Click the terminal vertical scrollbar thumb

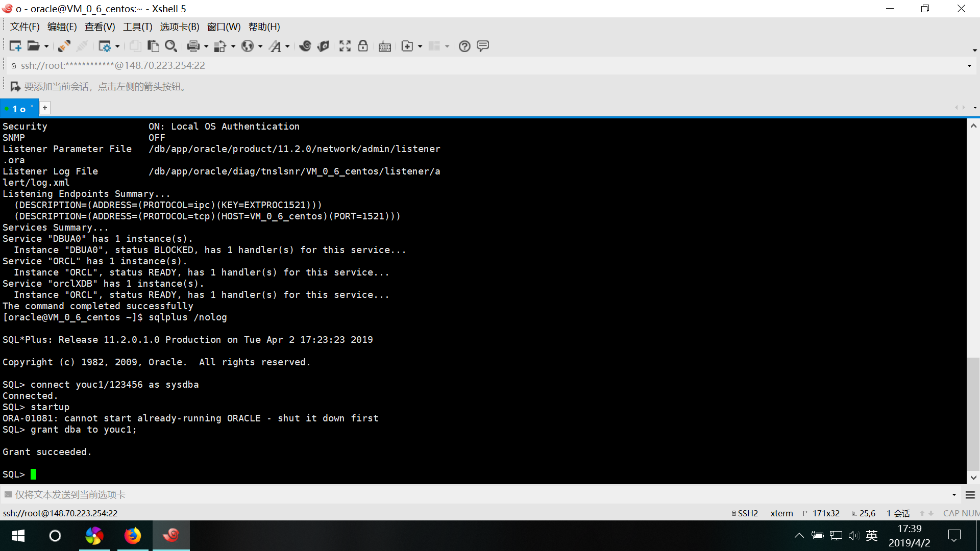pos(973,413)
